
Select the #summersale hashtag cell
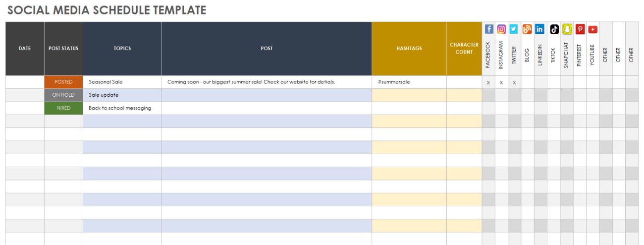tap(409, 82)
